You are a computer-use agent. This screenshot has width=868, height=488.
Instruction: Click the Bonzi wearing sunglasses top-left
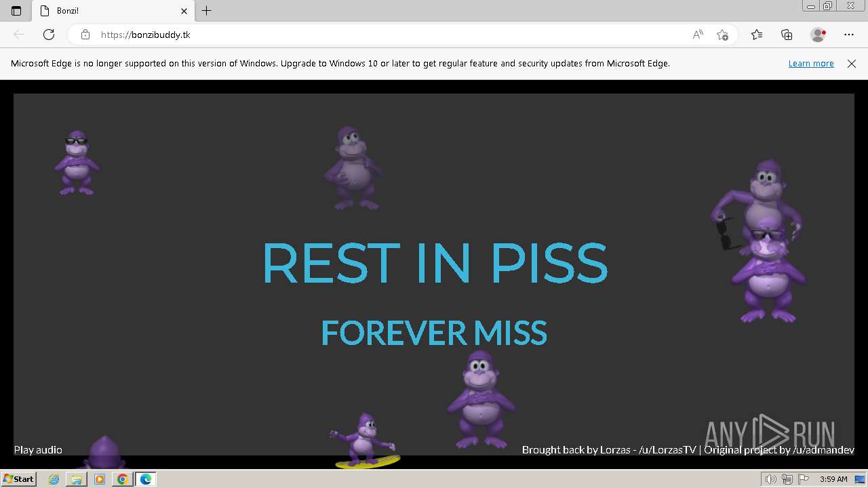point(77,163)
